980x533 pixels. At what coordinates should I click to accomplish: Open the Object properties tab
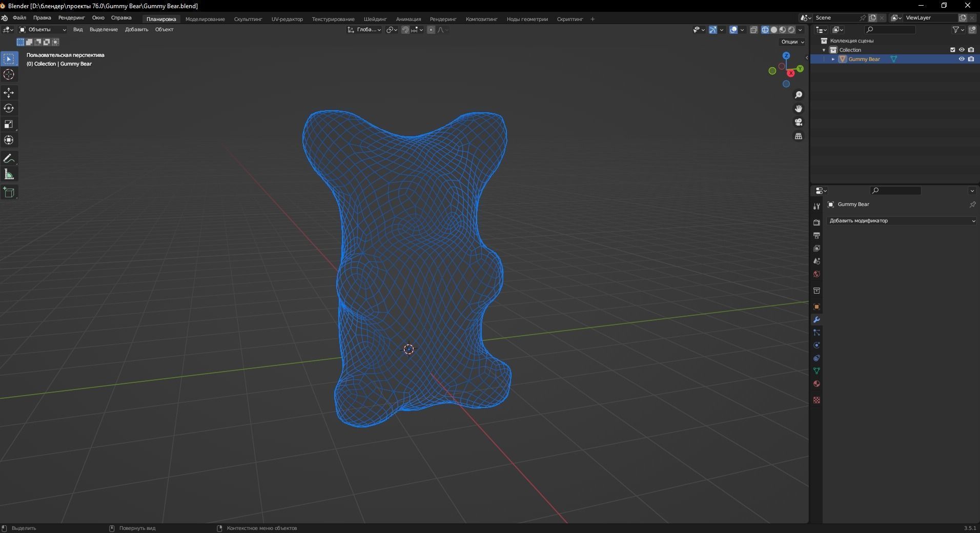point(816,307)
